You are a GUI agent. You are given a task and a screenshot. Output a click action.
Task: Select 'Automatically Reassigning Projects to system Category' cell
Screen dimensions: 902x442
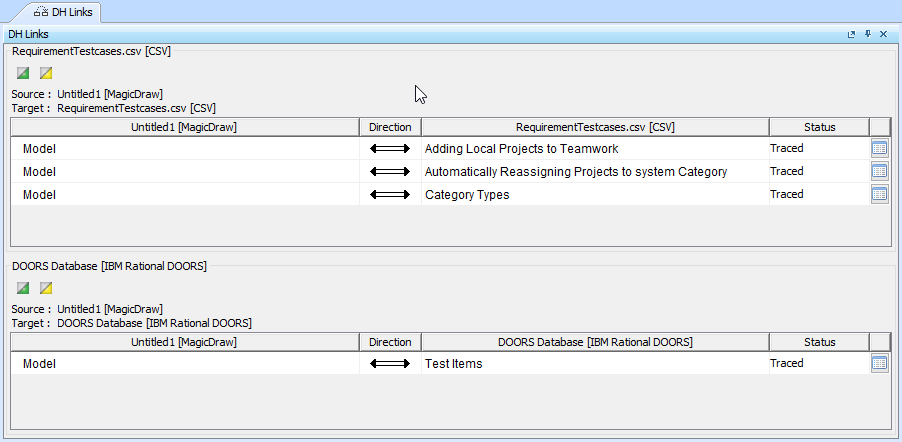point(595,172)
